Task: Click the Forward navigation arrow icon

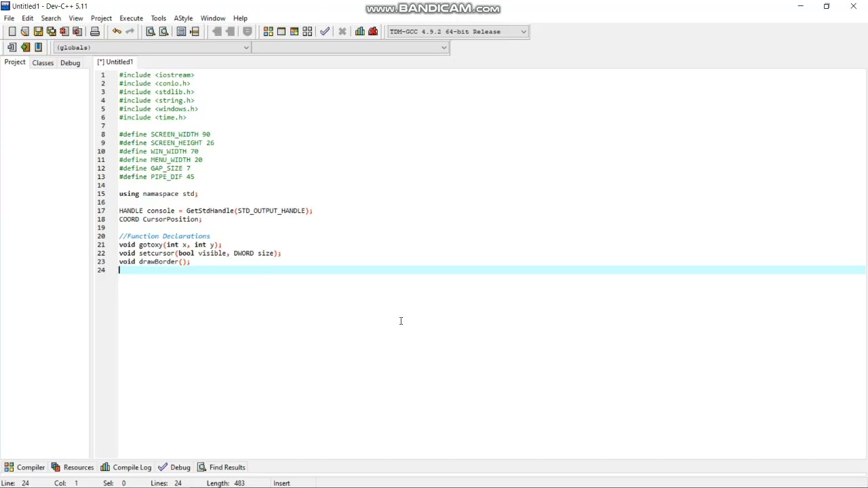Action: pyautogui.click(x=231, y=32)
